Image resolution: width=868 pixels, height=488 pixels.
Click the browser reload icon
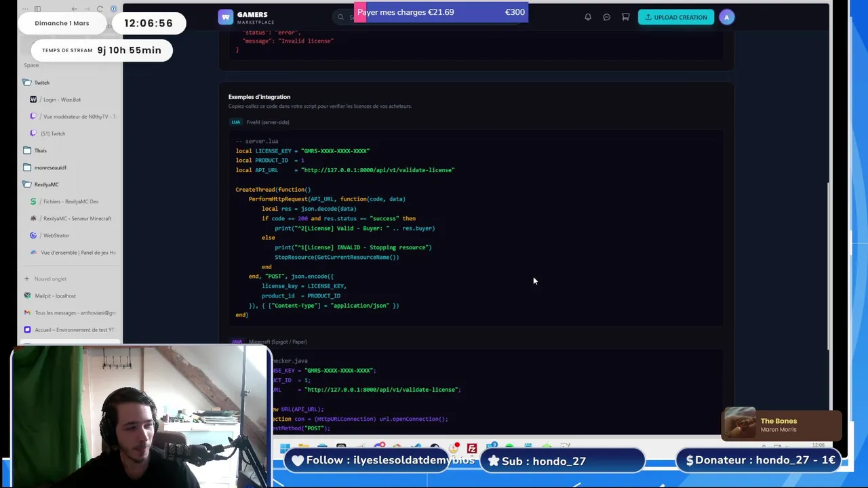(100, 9)
